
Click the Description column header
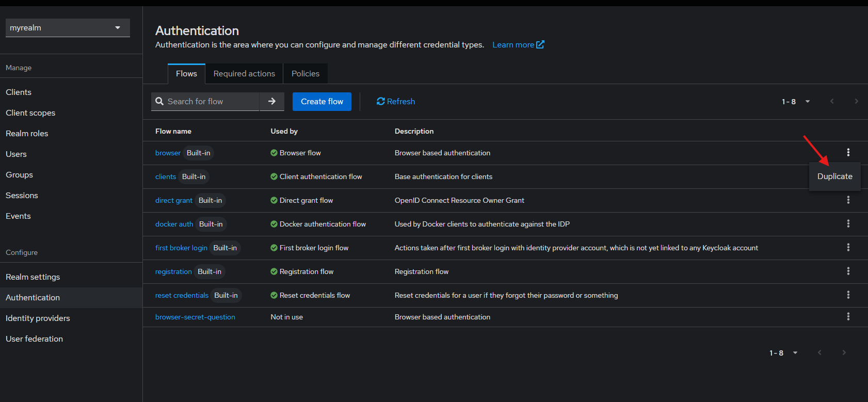[x=414, y=131]
